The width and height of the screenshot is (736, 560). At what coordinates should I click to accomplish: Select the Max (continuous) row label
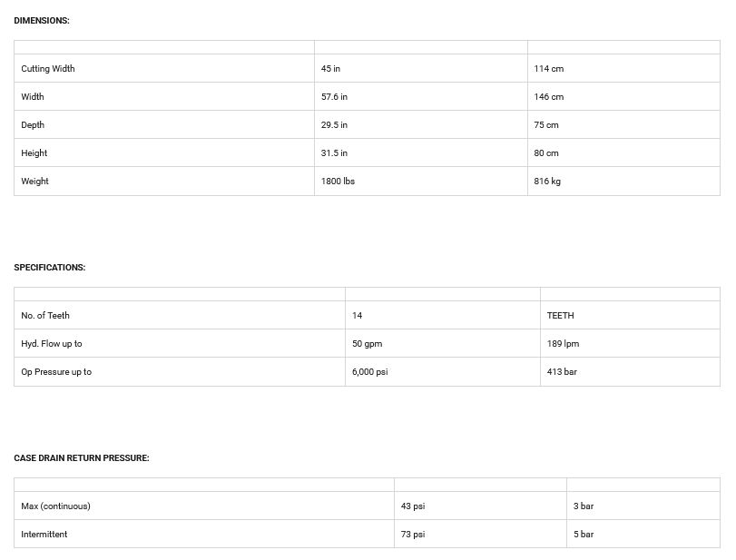coord(55,506)
